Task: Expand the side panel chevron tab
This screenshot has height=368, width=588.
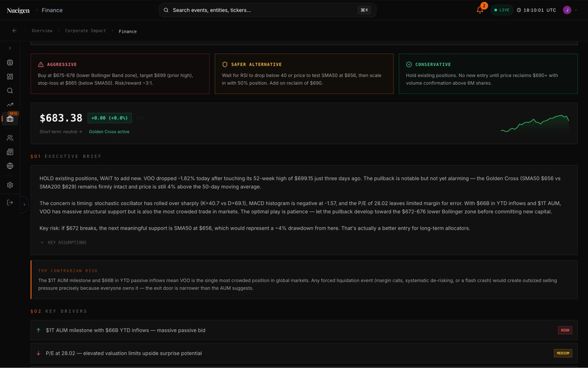Action: coord(24,204)
